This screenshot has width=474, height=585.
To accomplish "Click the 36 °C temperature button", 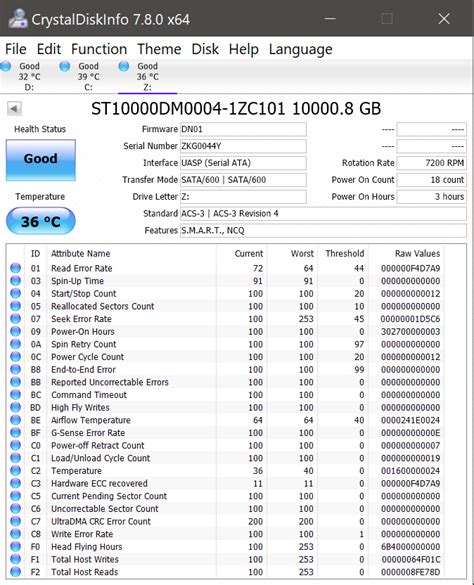I will [x=41, y=221].
